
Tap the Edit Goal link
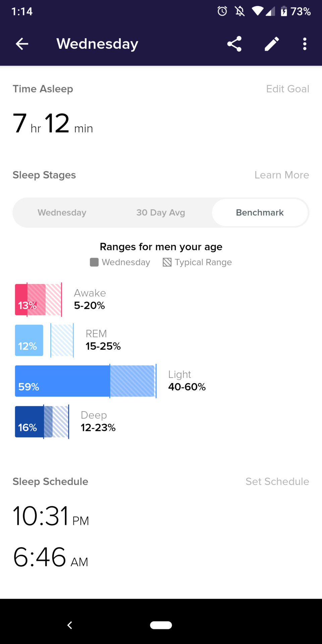(x=287, y=89)
